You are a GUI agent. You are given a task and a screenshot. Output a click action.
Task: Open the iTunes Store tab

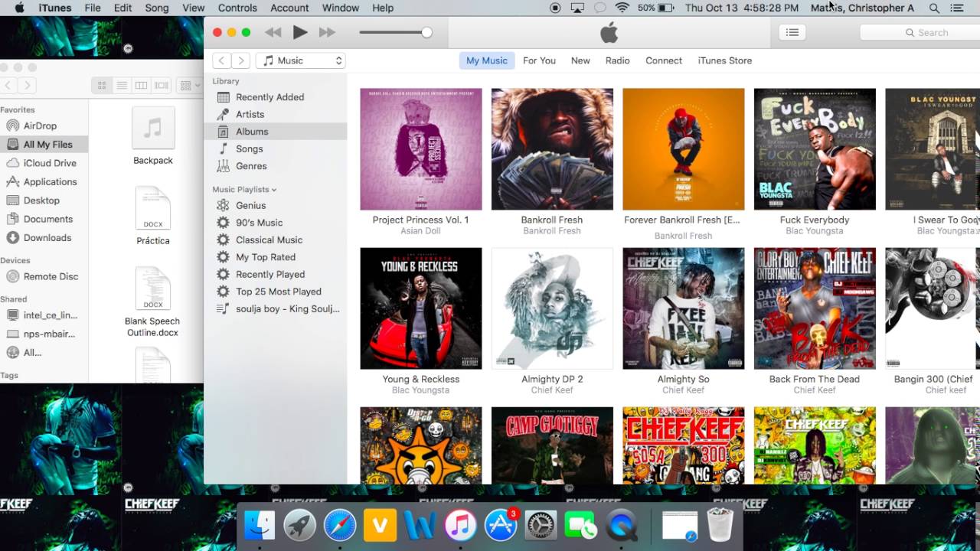click(x=725, y=60)
